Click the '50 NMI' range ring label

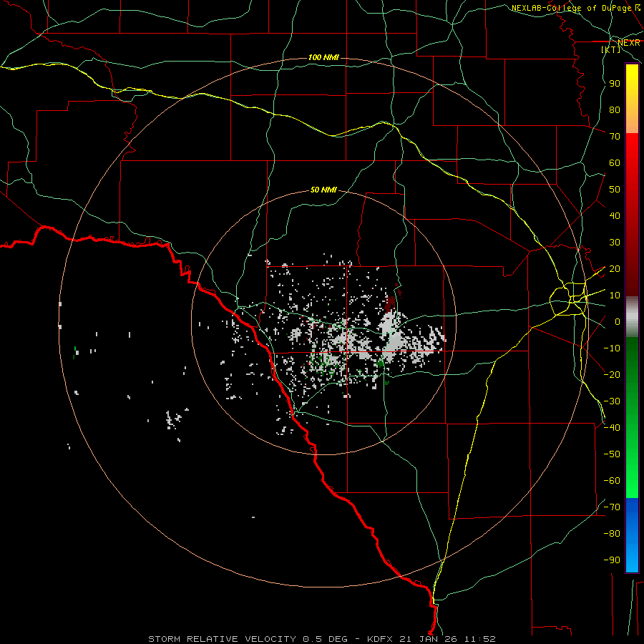pyautogui.click(x=323, y=190)
